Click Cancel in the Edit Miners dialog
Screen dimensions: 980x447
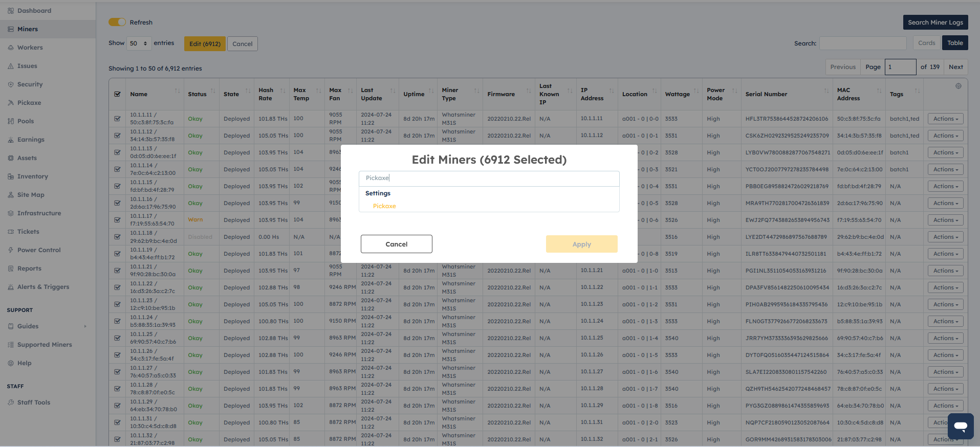click(x=396, y=244)
